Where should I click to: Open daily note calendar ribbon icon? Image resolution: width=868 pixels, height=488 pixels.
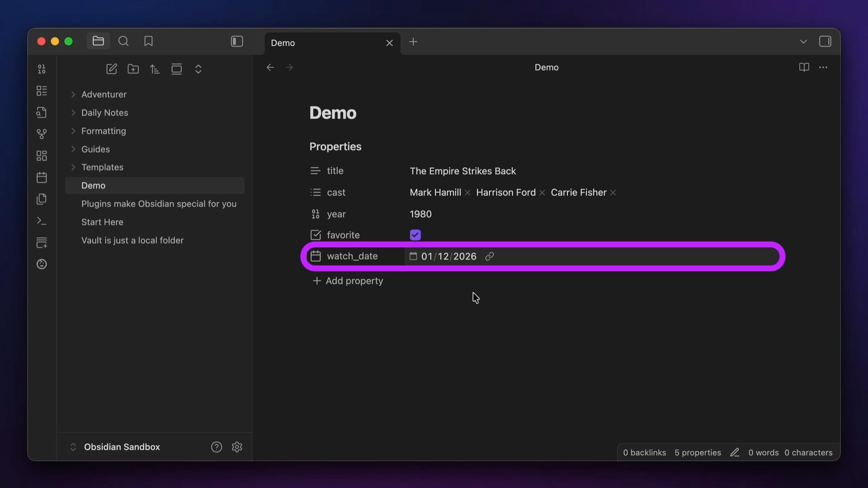coord(42,178)
